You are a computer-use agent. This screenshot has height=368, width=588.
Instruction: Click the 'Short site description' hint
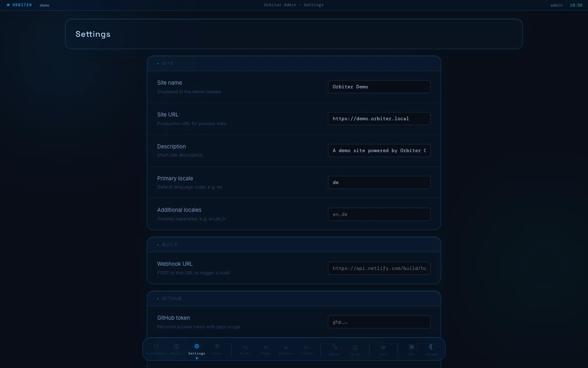[x=180, y=155]
